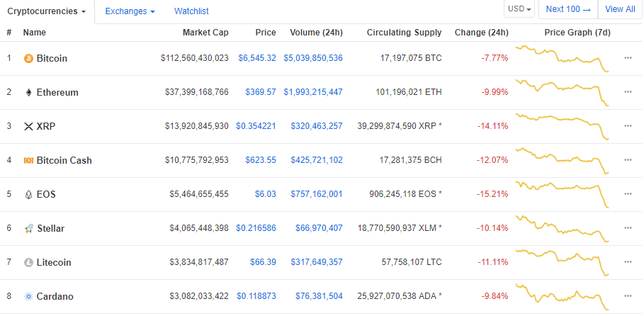Sort by the Market Cap column header
Viewport: 644px width, 316px height.
(205, 33)
